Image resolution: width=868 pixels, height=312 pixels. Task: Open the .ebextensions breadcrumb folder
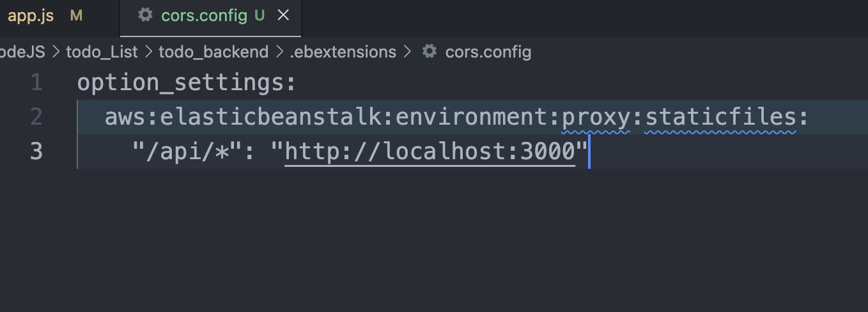click(343, 52)
